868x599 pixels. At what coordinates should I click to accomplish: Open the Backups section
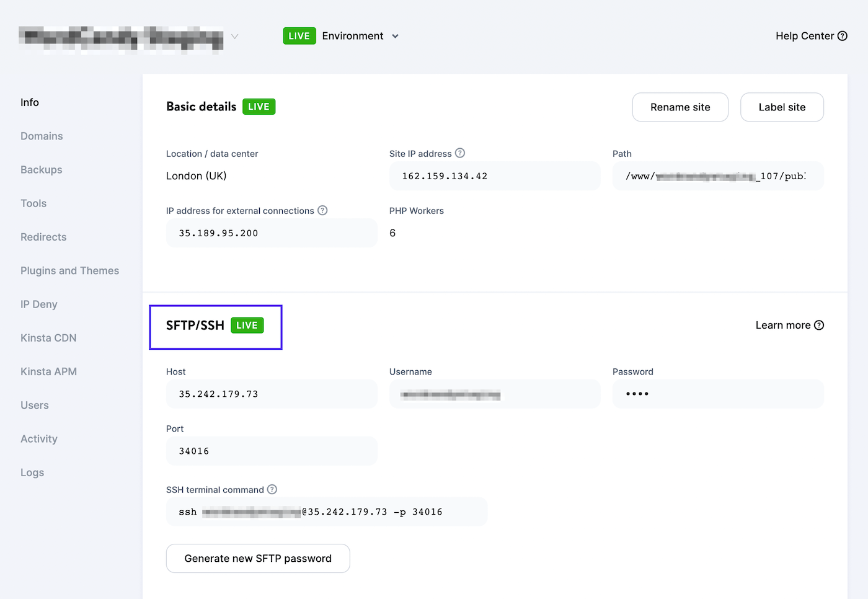[x=41, y=169]
